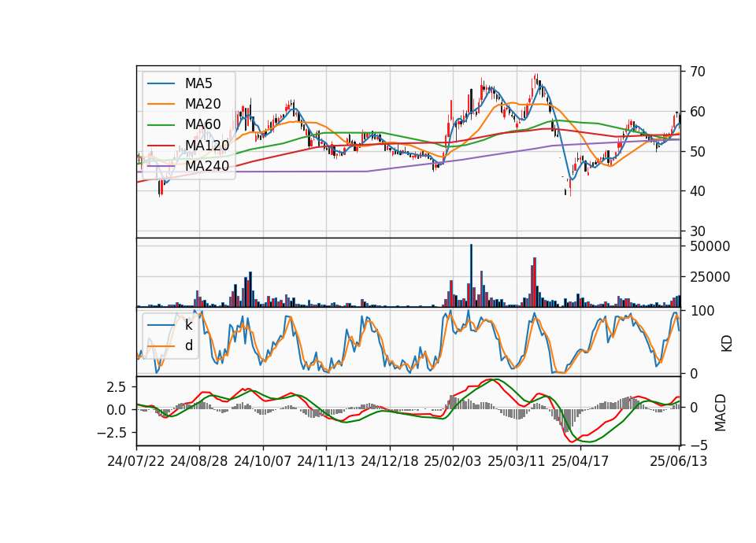Click the price axis value 30
Screen dimensions: 756x543
698,231
